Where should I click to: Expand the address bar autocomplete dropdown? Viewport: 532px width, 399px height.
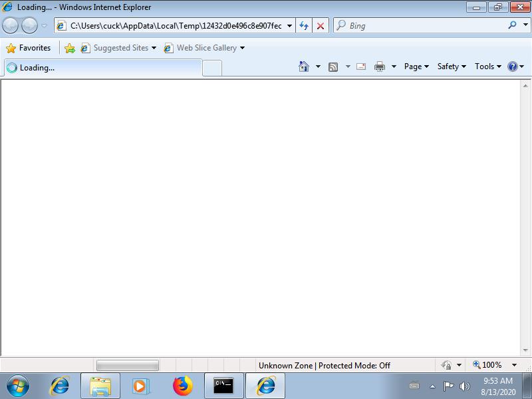(289, 26)
